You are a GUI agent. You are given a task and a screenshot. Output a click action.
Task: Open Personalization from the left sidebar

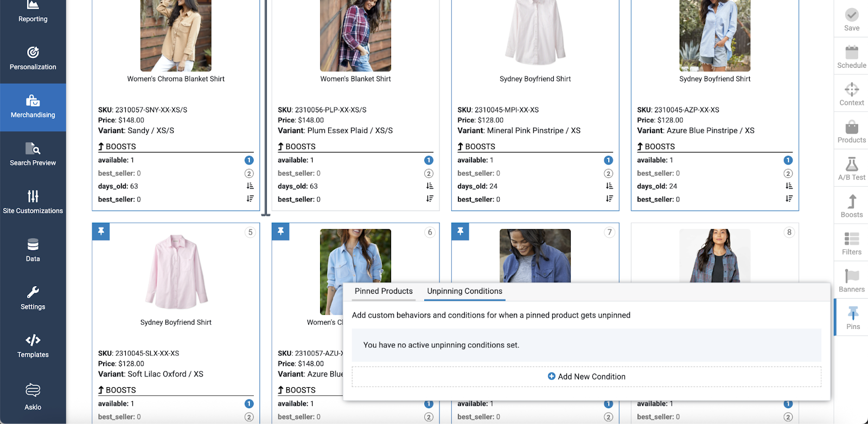click(x=33, y=59)
